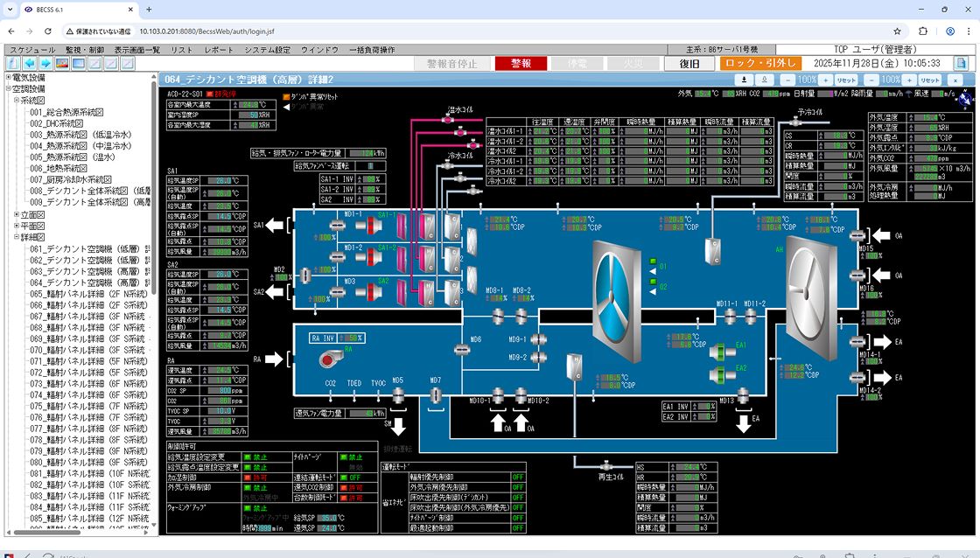
Task: Close the detail panel with the x button
Action: [955, 80]
